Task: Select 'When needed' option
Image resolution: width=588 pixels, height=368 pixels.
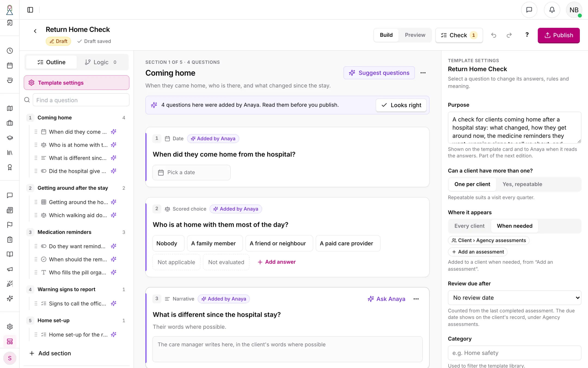Action: click(514, 226)
